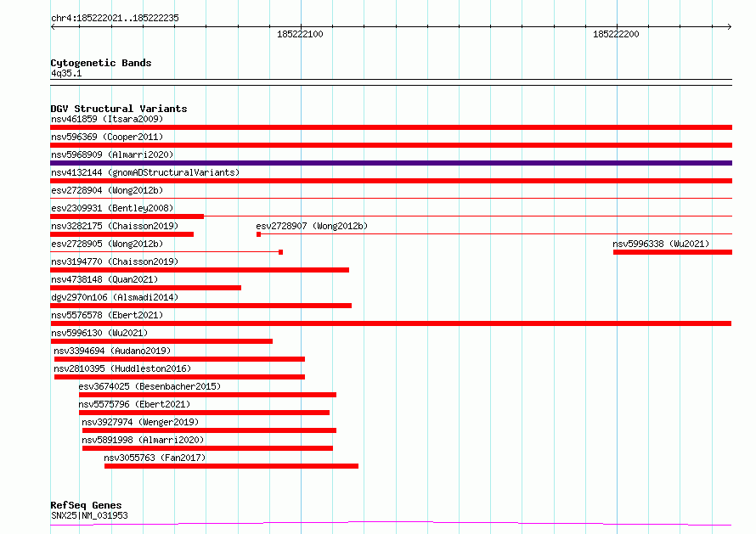Open nsv5891998 (Almarri2020) label
Screen dimensions: 756x534
[x=143, y=440]
